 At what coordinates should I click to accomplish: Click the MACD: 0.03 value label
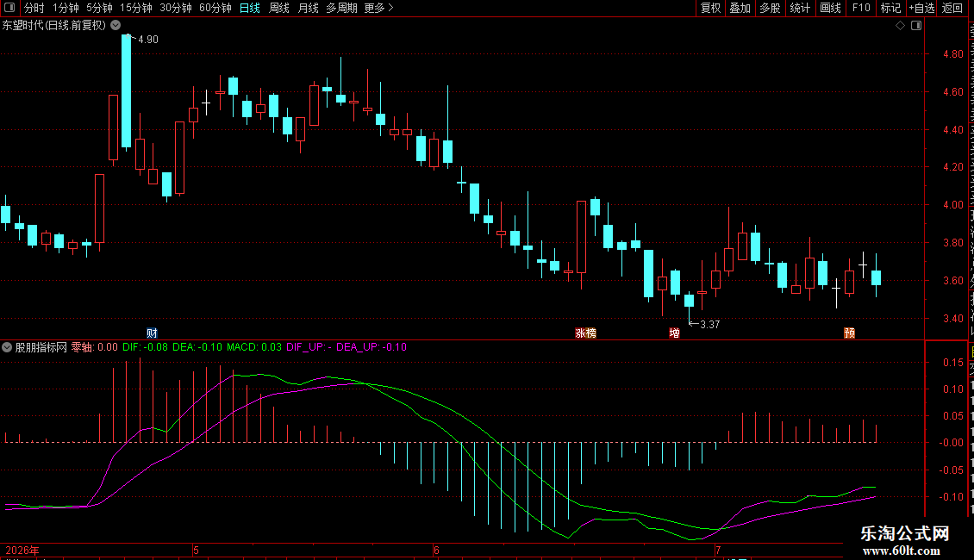pyautogui.click(x=254, y=348)
